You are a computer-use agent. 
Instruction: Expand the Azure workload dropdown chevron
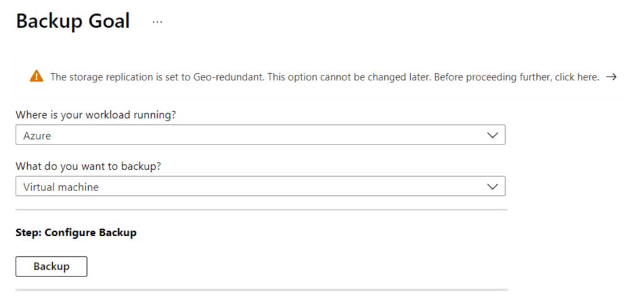point(492,135)
